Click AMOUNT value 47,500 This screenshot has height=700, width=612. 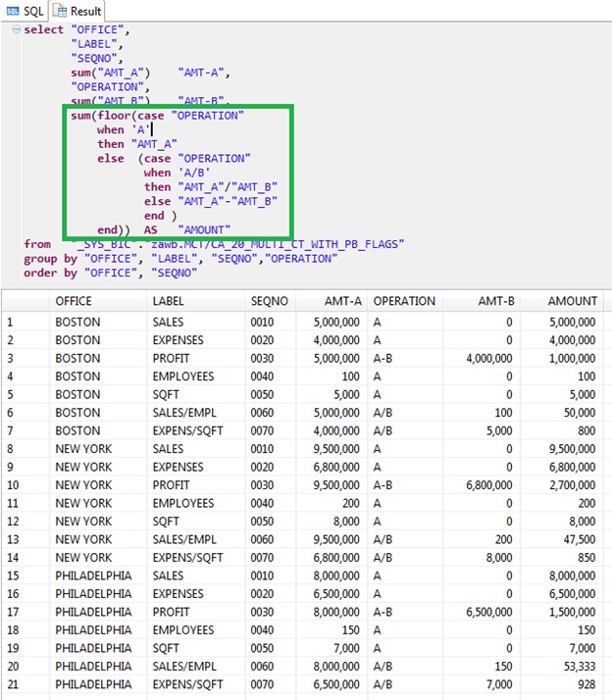pos(580,539)
